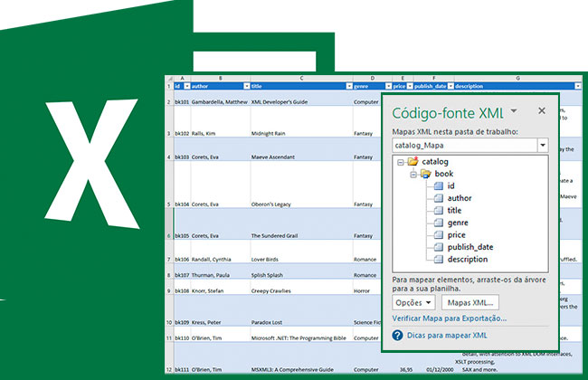Select cell with Gambardella, Matthew
588x380 pixels.
220,98
